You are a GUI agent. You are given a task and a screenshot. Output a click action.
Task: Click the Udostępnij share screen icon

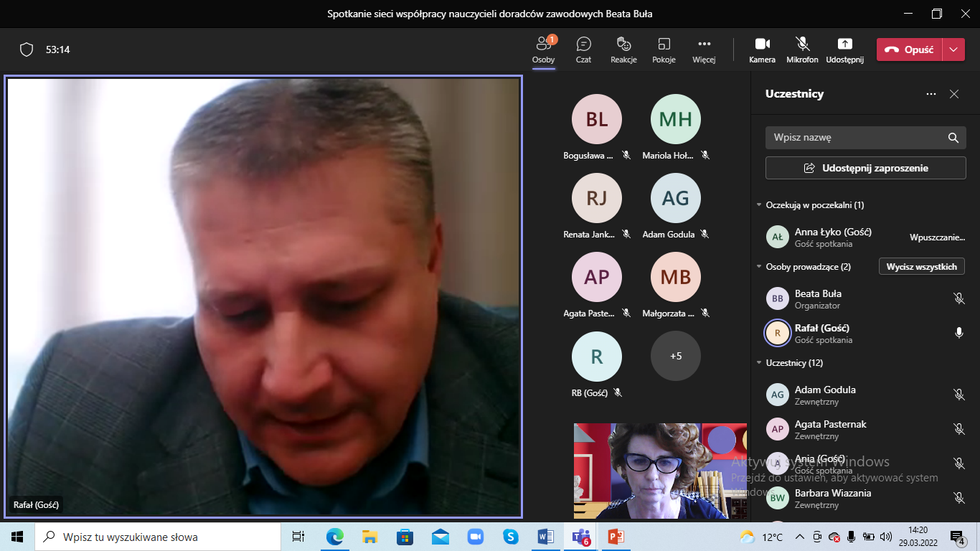point(844,50)
